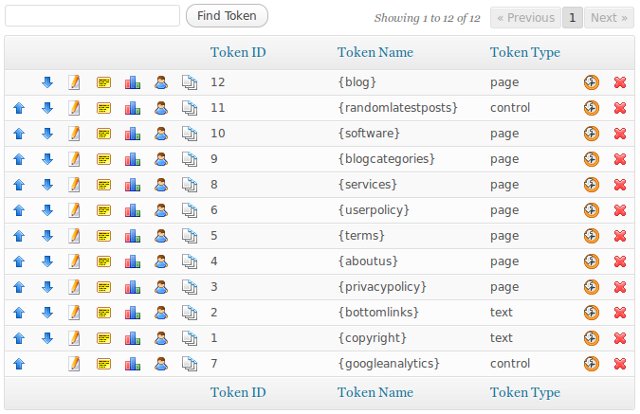Move the {randomlatestposts} token up
Screen dimensions: 640x414
tap(19, 108)
